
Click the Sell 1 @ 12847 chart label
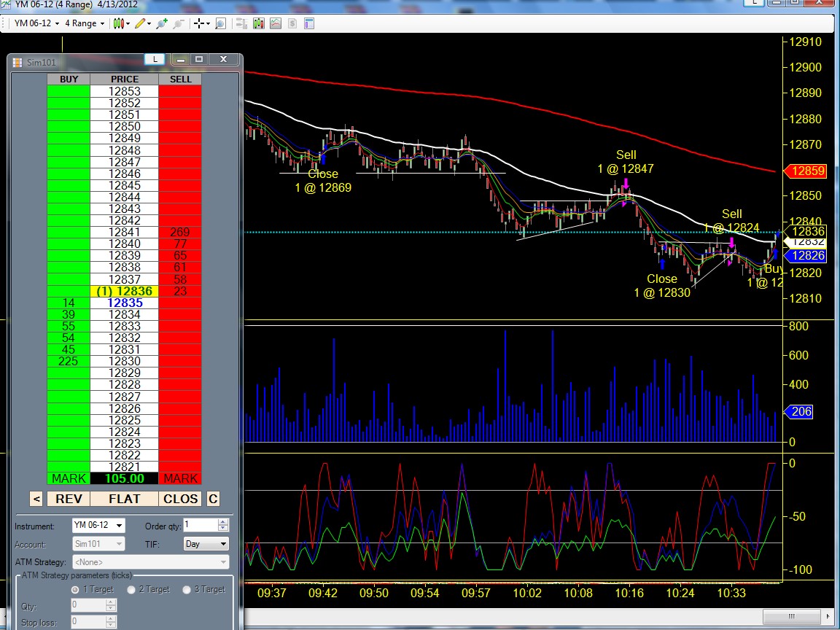coord(626,162)
